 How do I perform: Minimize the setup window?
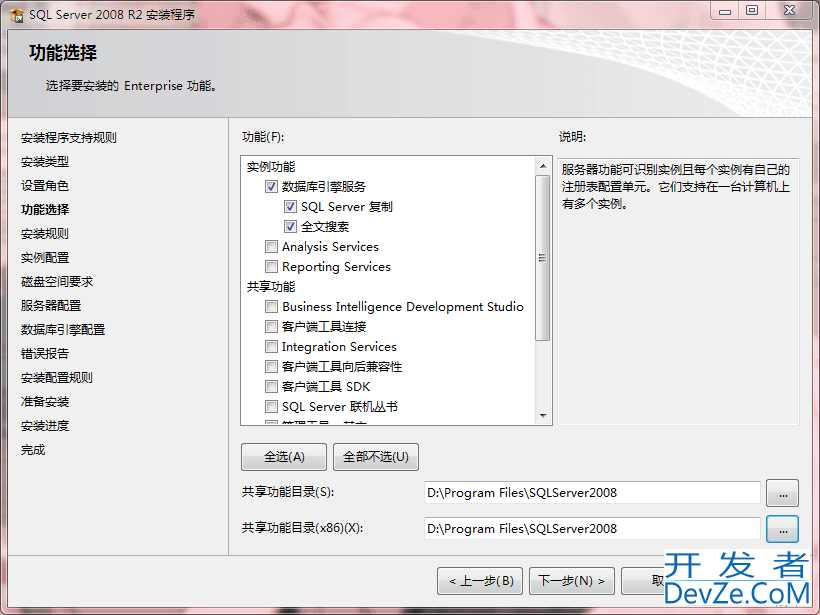724,11
